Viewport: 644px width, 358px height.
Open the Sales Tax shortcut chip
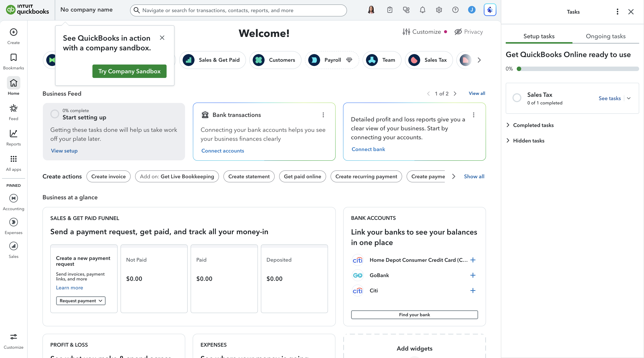pyautogui.click(x=429, y=60)
